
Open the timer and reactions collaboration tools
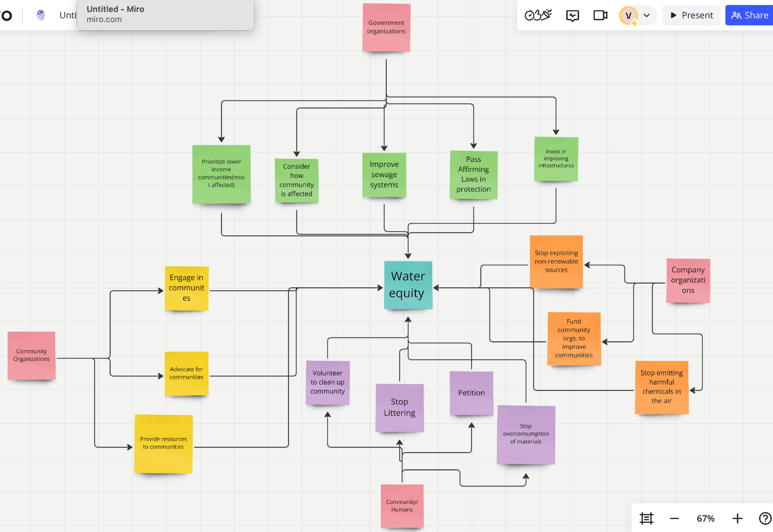tap(538, 15)
